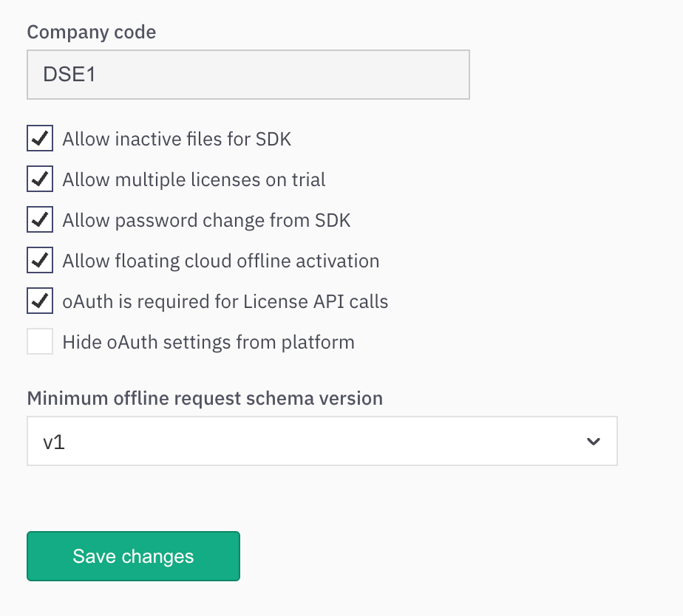Viewport: 683px width, 616px height.
Task: Click the DSE1 text in the code field
Action: coord(69,75)
